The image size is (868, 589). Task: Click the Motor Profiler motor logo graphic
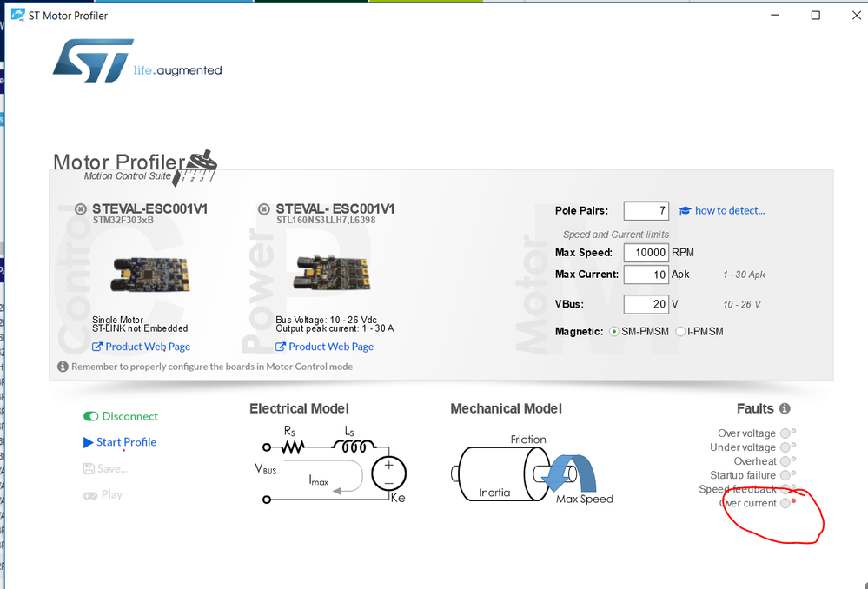point(195,168)
